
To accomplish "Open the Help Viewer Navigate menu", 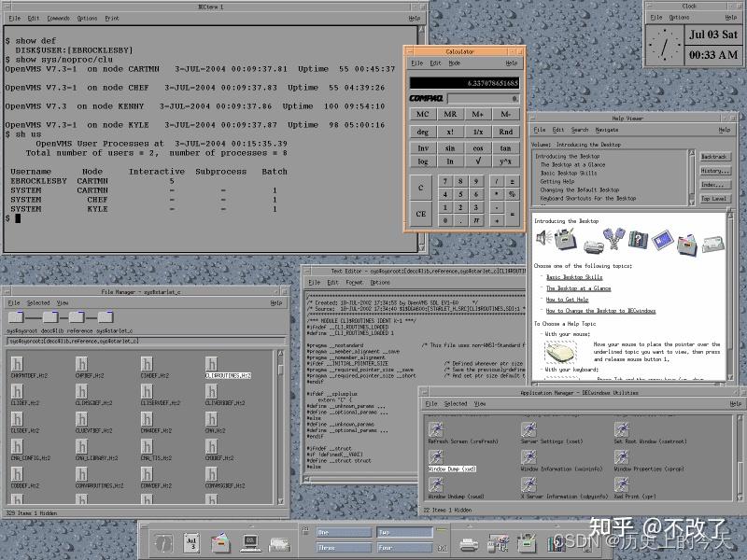I will pyautogui.click(x=607, y=130).
